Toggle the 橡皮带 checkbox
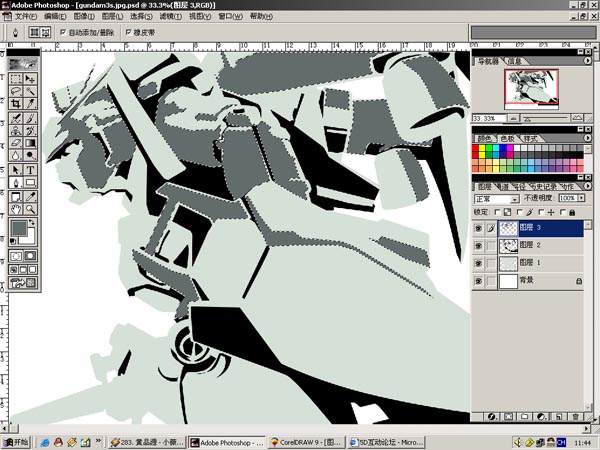 pyautogui.click(x=128, y=32)
